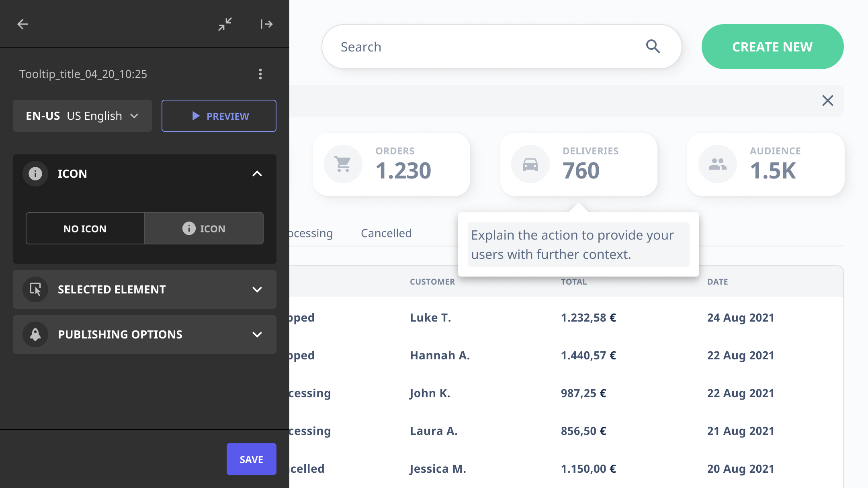The height and width of the screenshot is (488, 868).
Task: Select the No Icon option
Action: point(85,228)
